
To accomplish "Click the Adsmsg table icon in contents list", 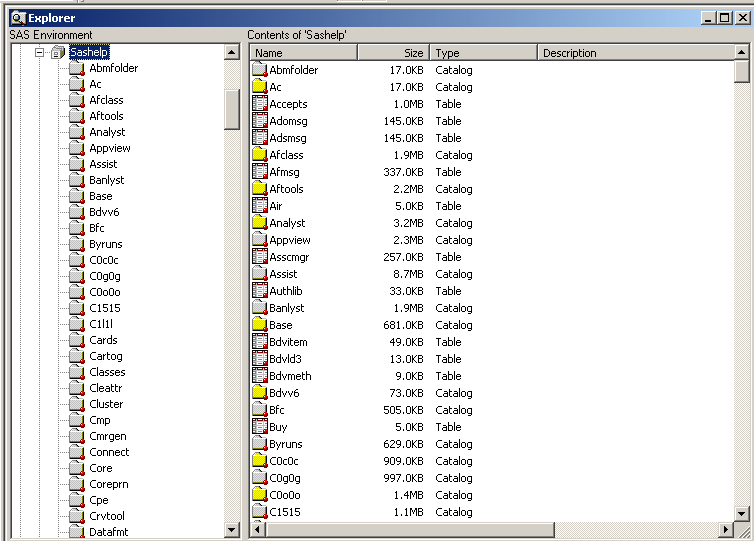I will 260,138.
